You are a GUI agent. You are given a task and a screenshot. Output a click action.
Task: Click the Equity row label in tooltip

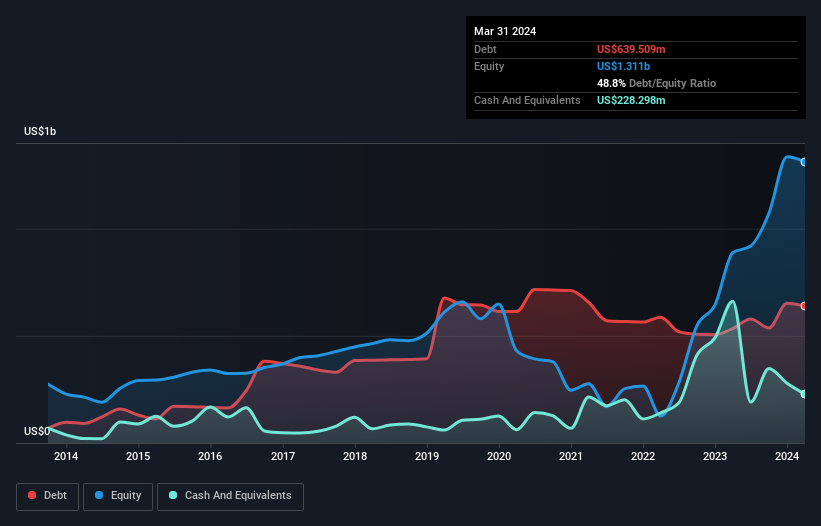click(x=489, y=66)
